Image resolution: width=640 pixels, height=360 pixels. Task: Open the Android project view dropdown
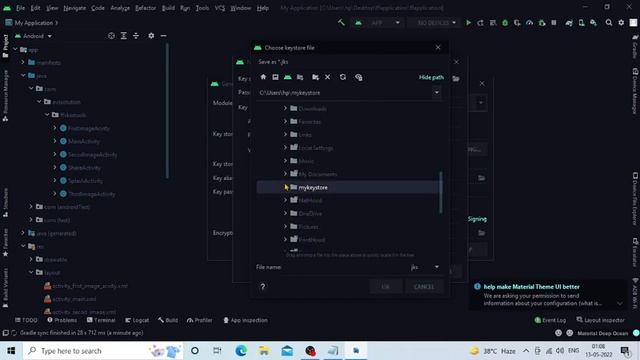(x=34, y=36)
